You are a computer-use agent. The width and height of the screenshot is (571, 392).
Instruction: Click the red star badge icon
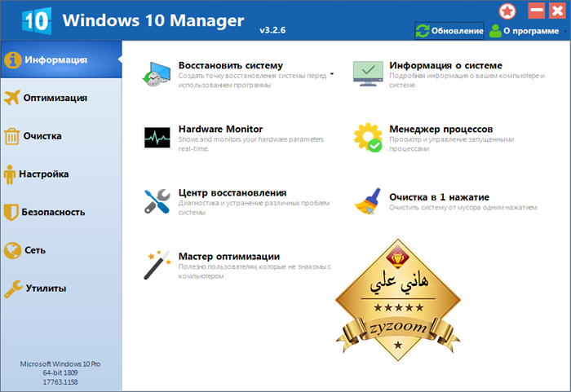[x=507, y=11]
